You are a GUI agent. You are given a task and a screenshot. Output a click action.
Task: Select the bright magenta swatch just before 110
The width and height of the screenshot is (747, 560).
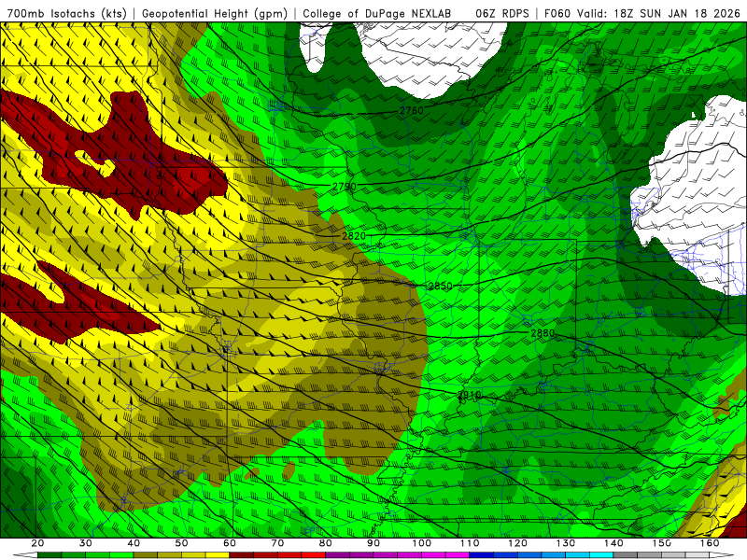pyautogui.click(x=458, y=555)
